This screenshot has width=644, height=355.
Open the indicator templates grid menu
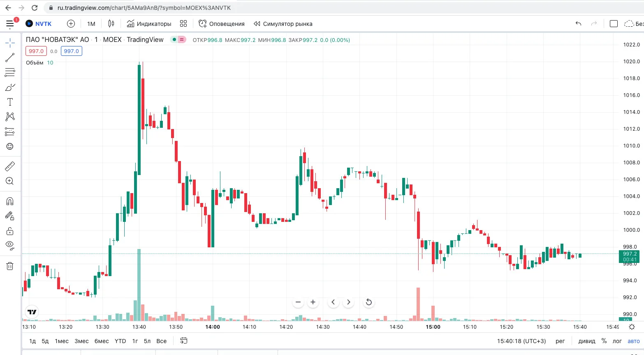click(x=183, y=24)
